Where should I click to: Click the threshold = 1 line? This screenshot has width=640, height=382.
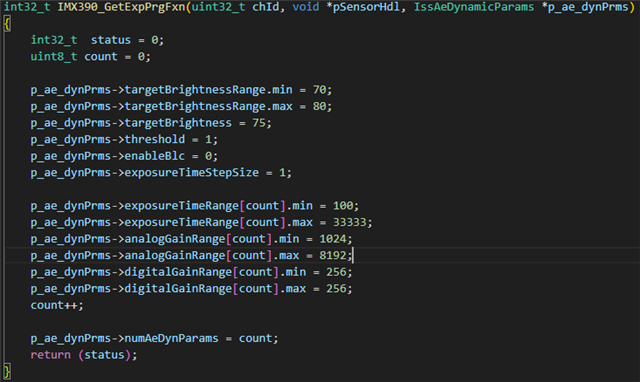[x=124, y=140]
